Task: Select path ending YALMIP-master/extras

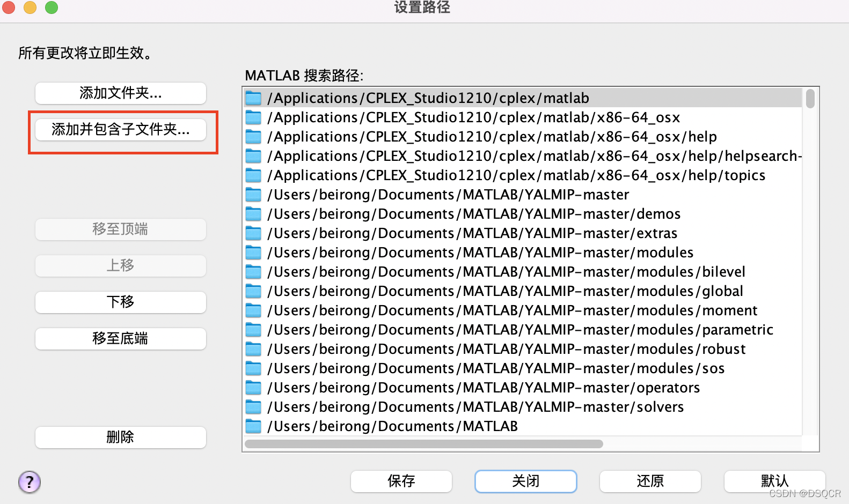Action: [x=523, y=233]
